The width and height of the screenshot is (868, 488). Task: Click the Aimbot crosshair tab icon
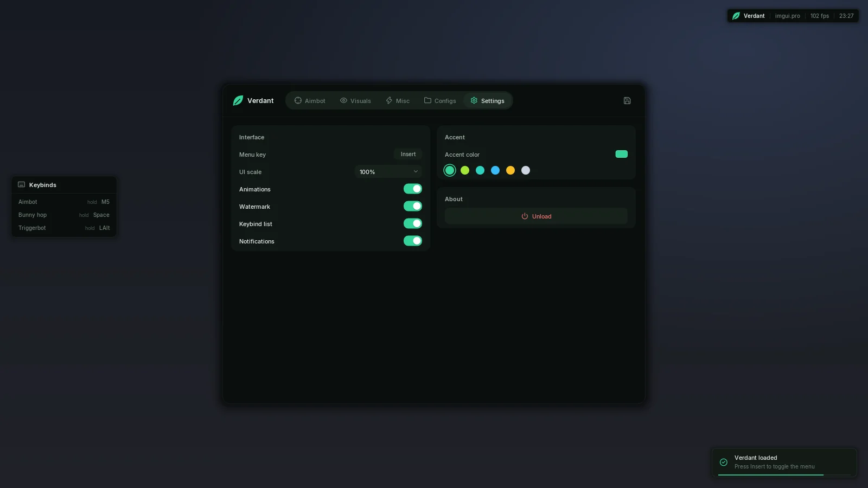point(298,101)
